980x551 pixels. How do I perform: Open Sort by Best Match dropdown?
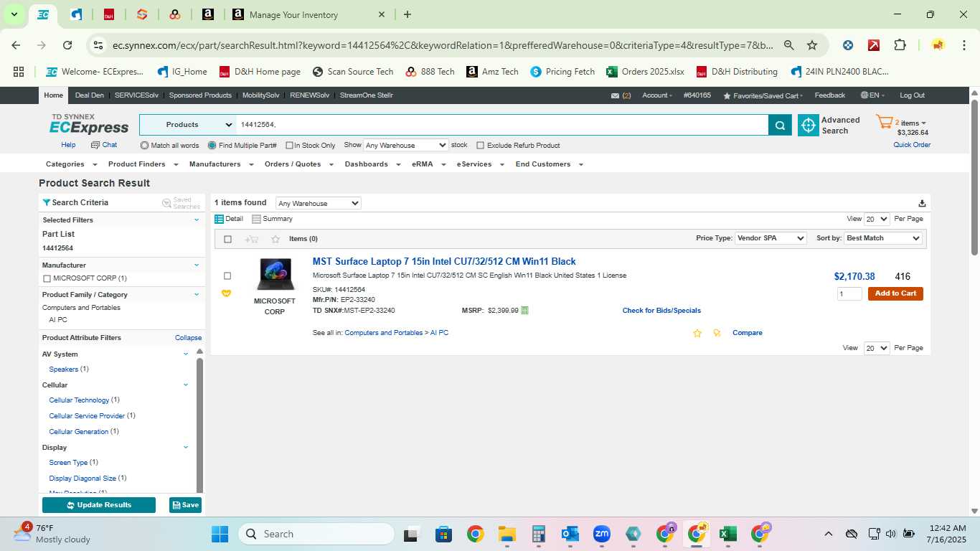coord(883,238)
